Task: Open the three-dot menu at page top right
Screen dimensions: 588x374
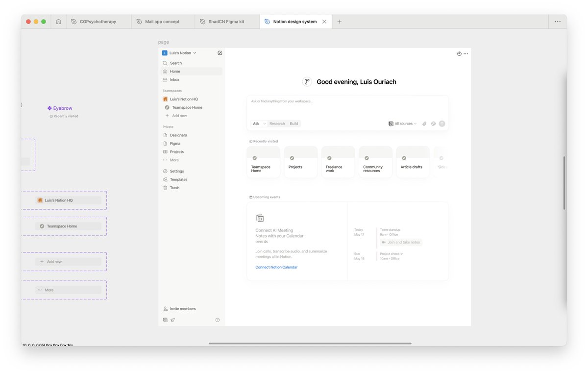Action: pos(465,54)
